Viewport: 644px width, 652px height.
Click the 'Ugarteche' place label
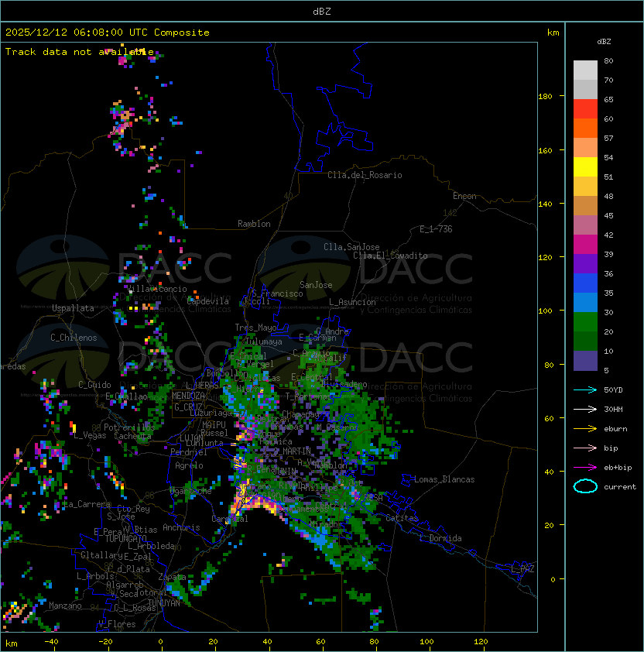coord(191,491)
